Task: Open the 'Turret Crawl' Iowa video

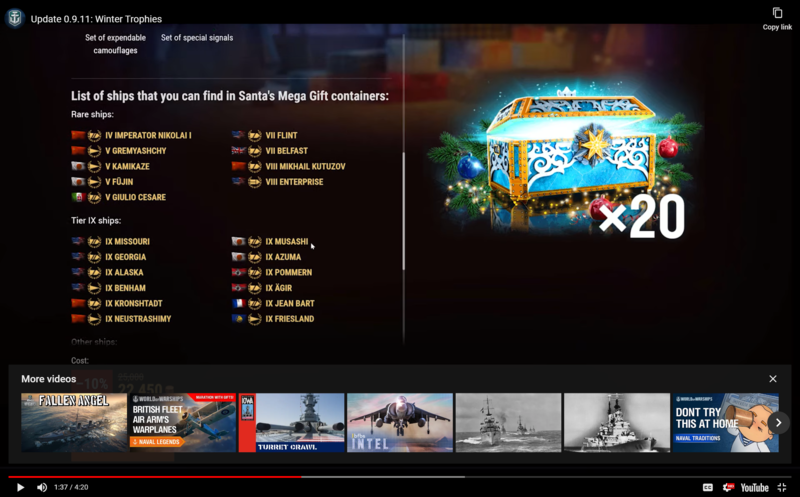Action: coord(291,423)
